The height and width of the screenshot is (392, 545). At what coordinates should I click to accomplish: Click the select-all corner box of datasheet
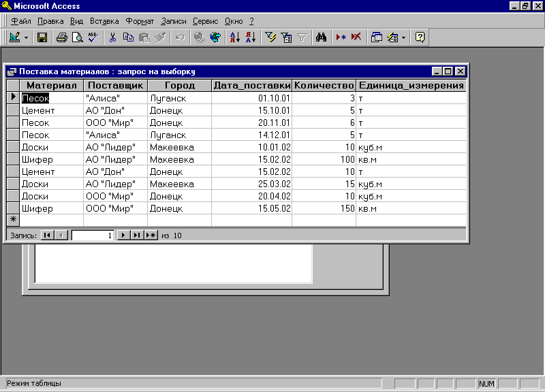point(13,86)
